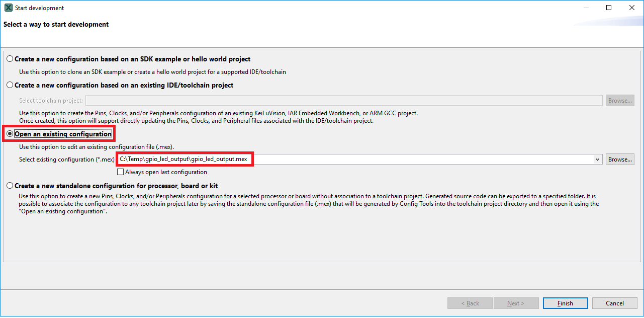Enable the Always open last configuration checkbox
This screenshot has height=318, width=644.
coord(121,172)
